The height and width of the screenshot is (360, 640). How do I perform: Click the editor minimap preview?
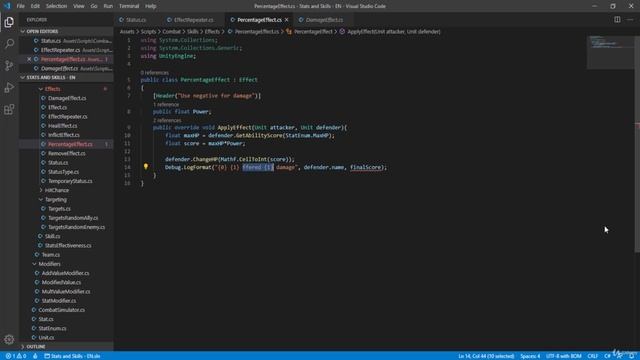[610, 52]
